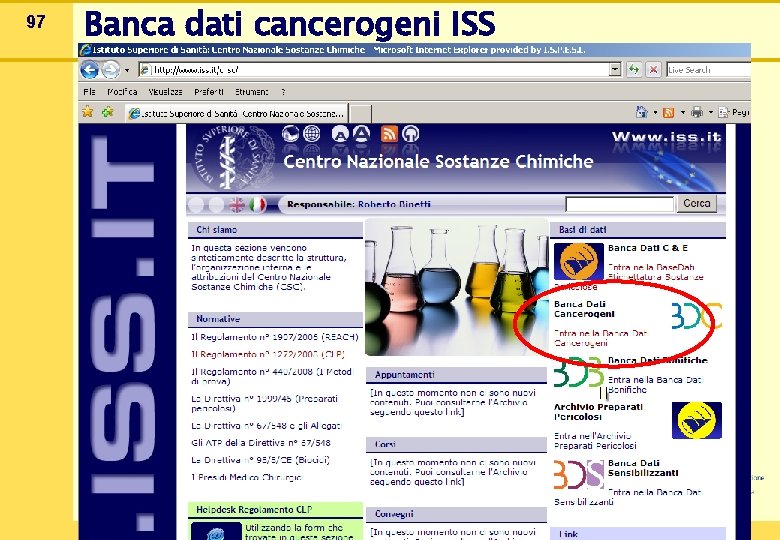
Task: Open Il Regolamento n° 440/2008 metodi di prova link
Action: [x=272, y=376]
